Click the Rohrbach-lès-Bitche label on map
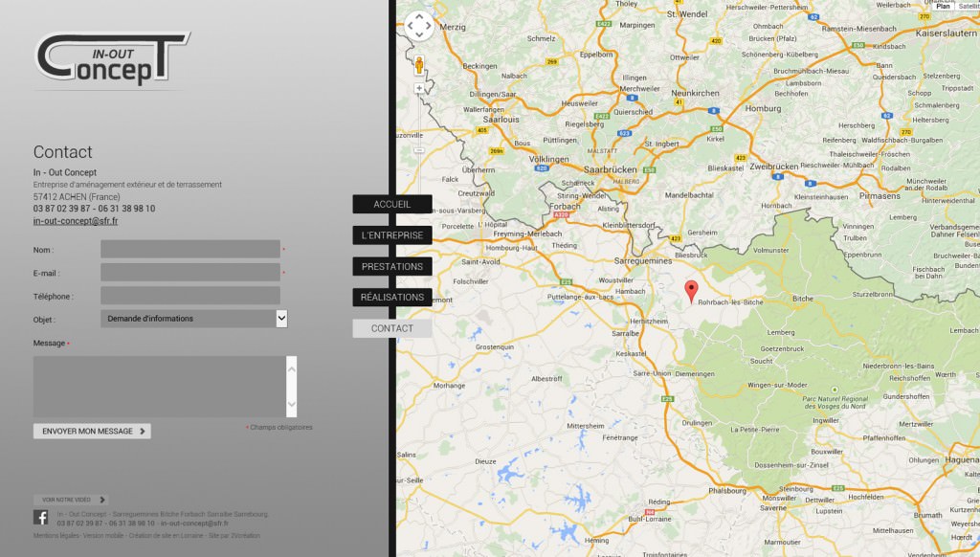The image size is (980, 557). (x=730, y=302)
